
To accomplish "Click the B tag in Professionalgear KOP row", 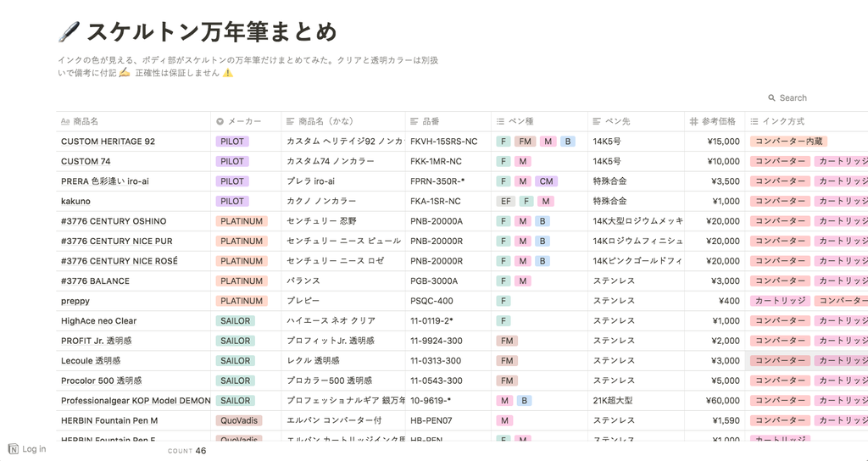I will [524, 400].
